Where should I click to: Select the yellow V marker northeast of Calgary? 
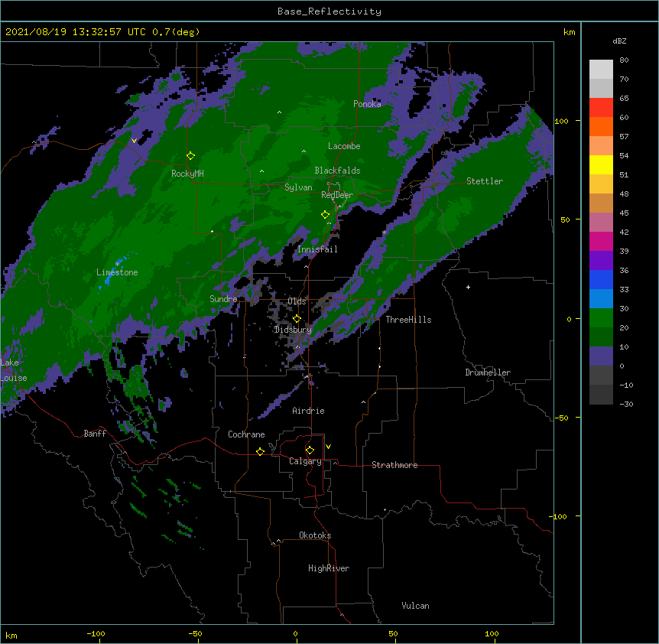[328, 447]
